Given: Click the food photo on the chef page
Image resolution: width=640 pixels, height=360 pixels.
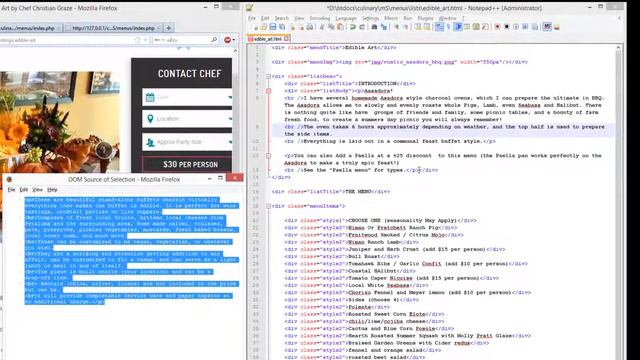Looking at the screenshot, I should (x=60, y=122).
